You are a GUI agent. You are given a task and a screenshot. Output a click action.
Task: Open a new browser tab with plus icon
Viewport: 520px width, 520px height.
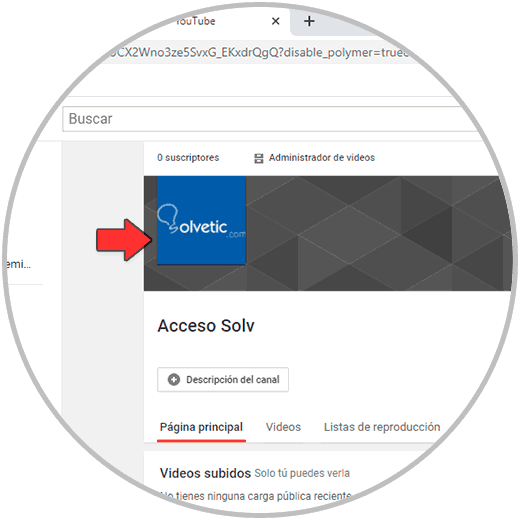pos(309,21)
